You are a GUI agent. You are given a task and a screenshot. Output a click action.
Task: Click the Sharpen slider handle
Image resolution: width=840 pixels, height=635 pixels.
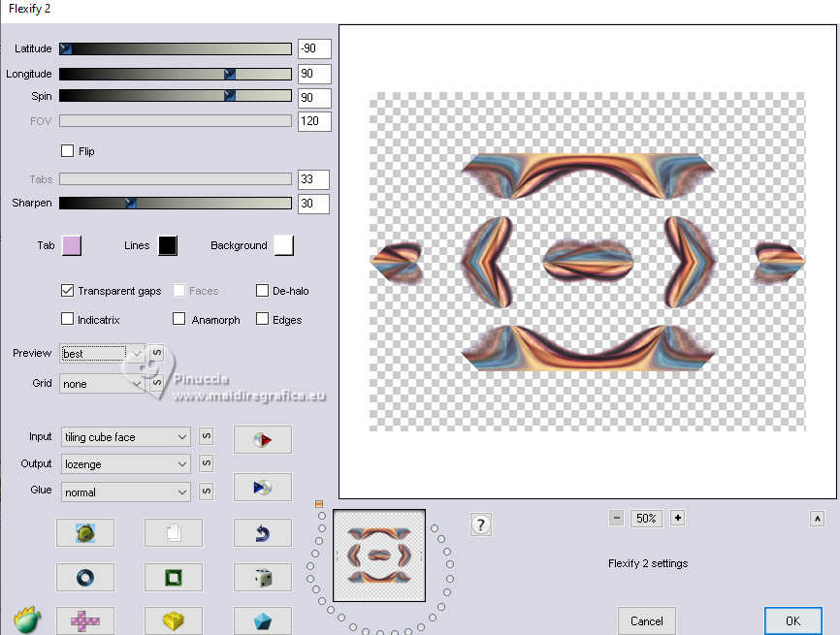pos(131,203)
